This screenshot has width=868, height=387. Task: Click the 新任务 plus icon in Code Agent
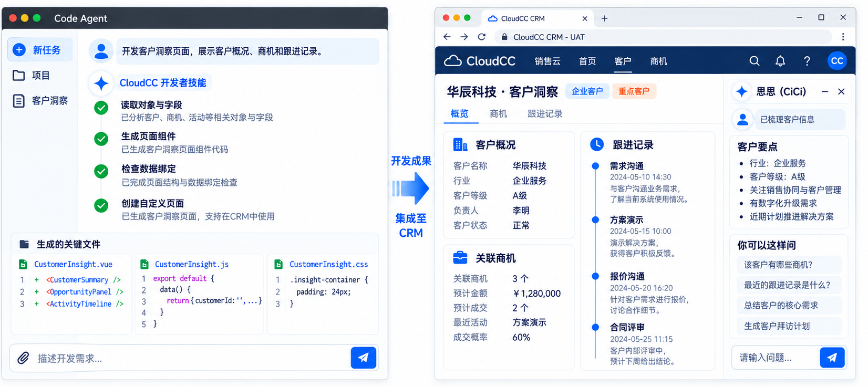(x=19, y=50)
